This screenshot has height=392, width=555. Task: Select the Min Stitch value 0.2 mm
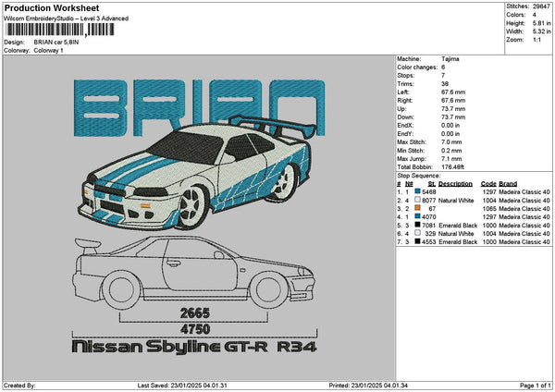[451, 151]
